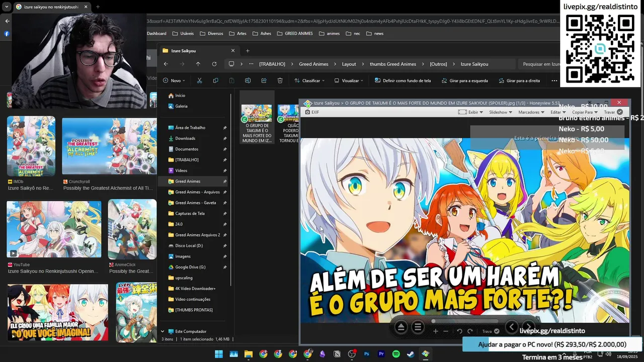Screen dimensions: 644x362
Task: Click the Delete trash icon in Explorer
Action: pyautogui.click(x=280, y=80)
